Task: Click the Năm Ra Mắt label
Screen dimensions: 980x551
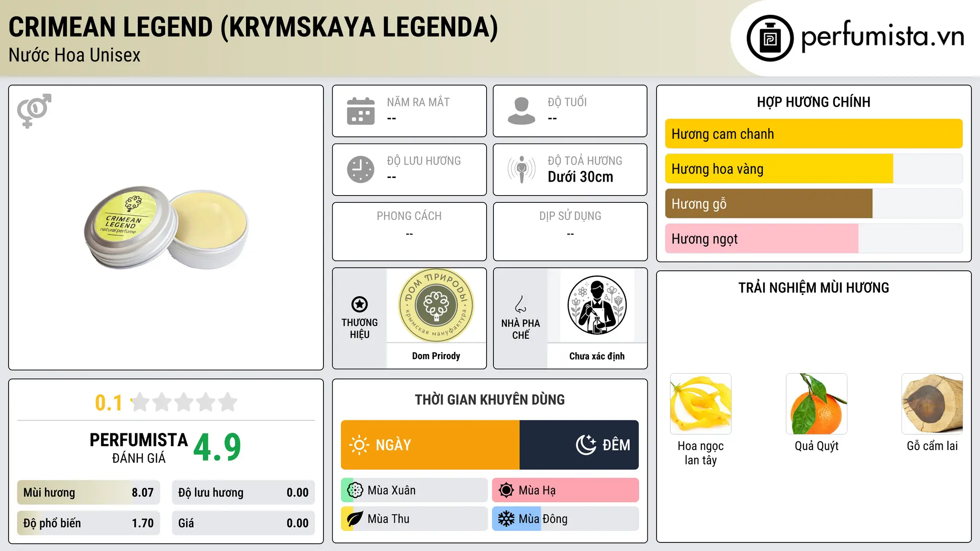Action: tap(418, 102)
